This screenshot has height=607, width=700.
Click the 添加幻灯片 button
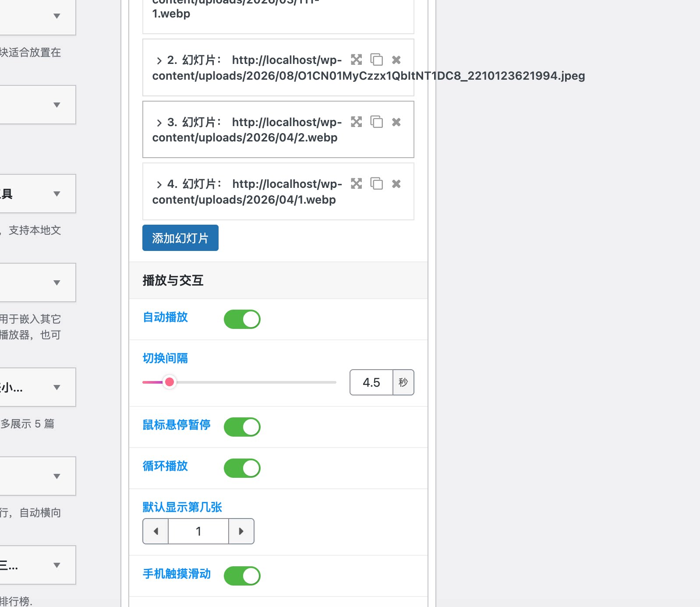[180, 238]
